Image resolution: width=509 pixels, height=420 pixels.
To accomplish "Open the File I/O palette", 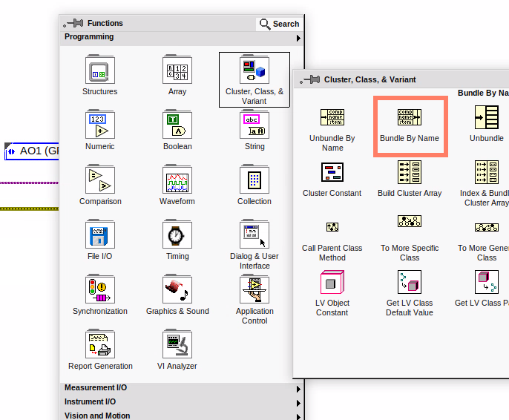I will 100,234.
